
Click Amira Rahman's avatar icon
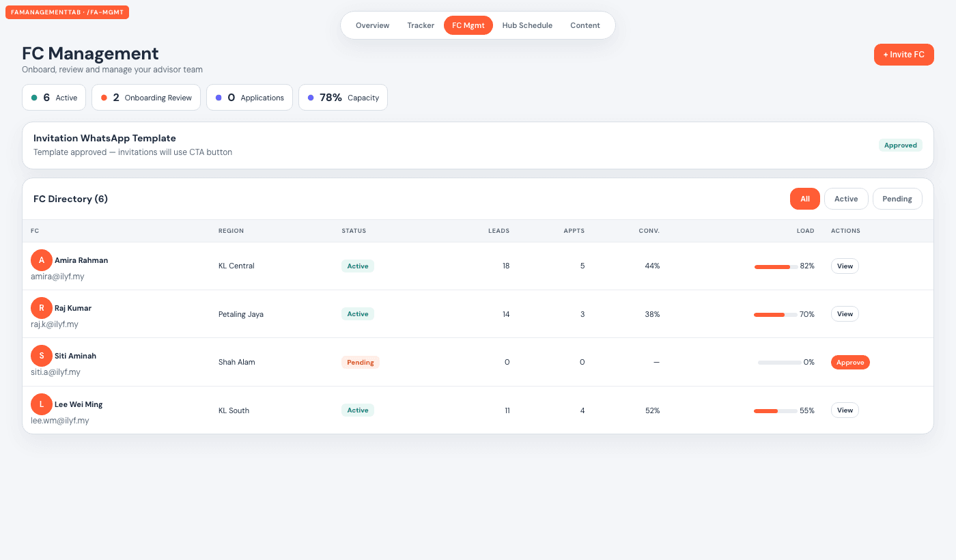42,260
